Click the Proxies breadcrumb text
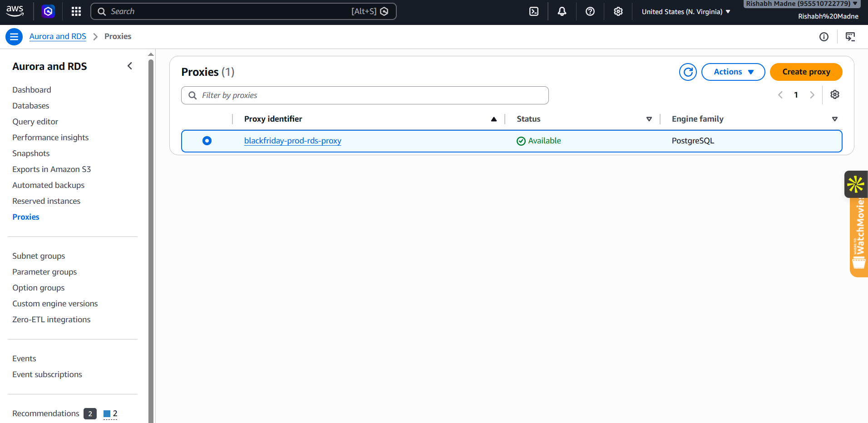This screenshot has height=423, width=868. coord(118,36)
